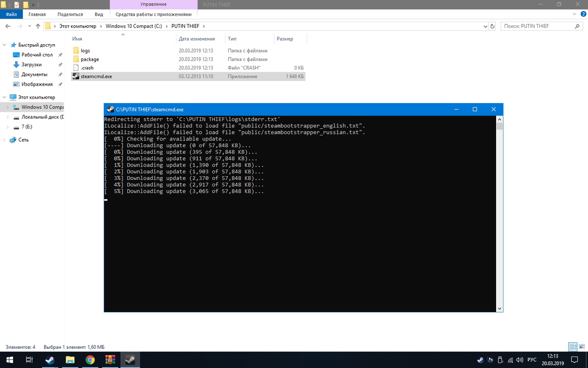The image size is (588, 368).
Task: Click the volume icon in system tray
Action: point(519,360)
